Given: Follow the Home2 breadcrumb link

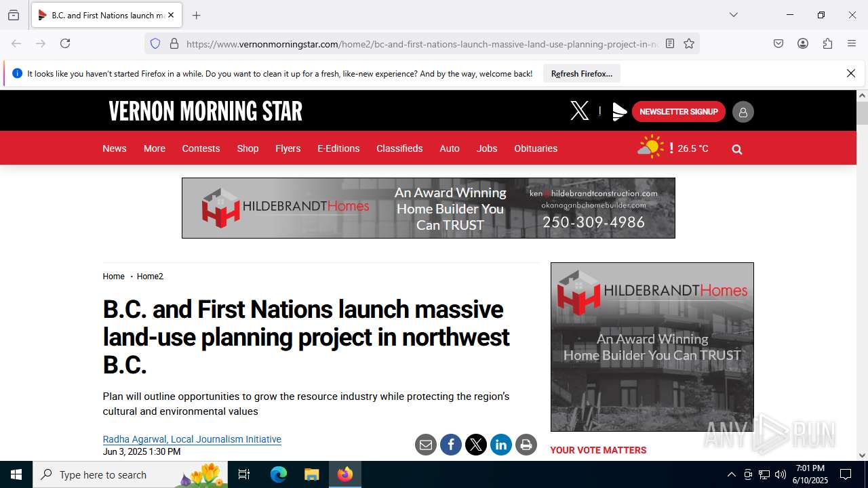Looking at the screenshot, I should [150, 277].
